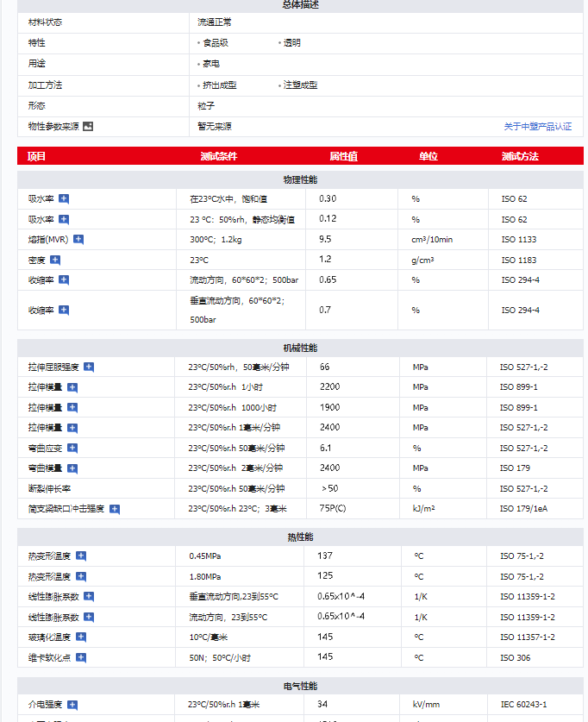Screen dimensions: 588x722
Task: Click the 测试方法 column header
Action: (519, 156)
